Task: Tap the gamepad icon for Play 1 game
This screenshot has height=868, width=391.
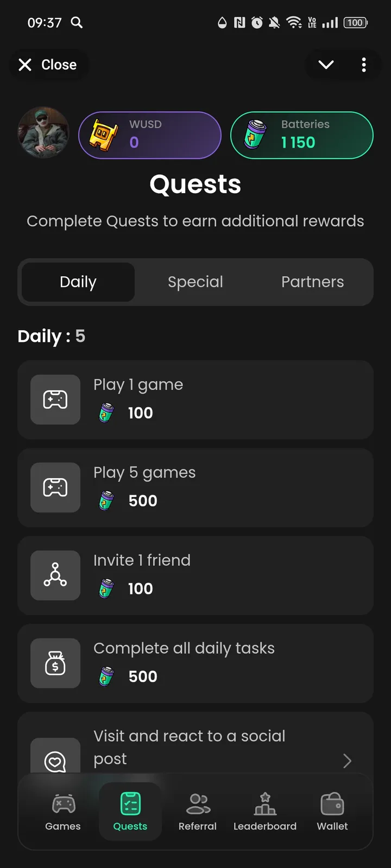Action: [55, 400]
